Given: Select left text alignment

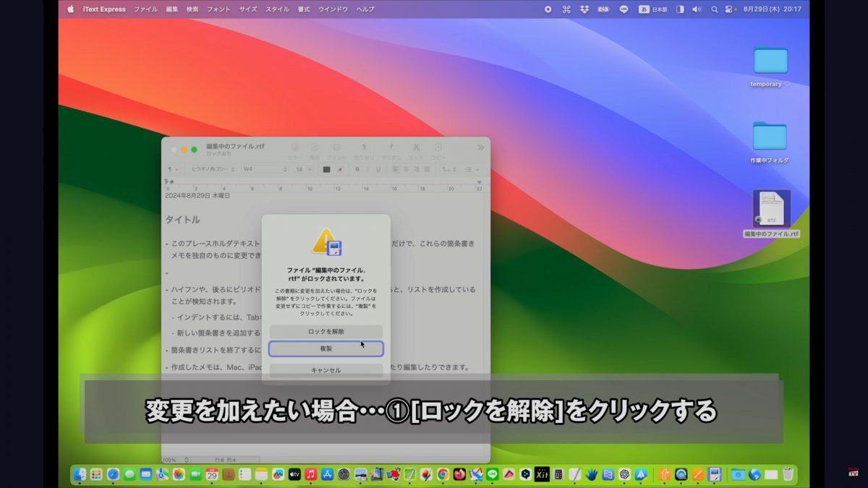Looking at the screenshot, I should [x=396, y=169].
